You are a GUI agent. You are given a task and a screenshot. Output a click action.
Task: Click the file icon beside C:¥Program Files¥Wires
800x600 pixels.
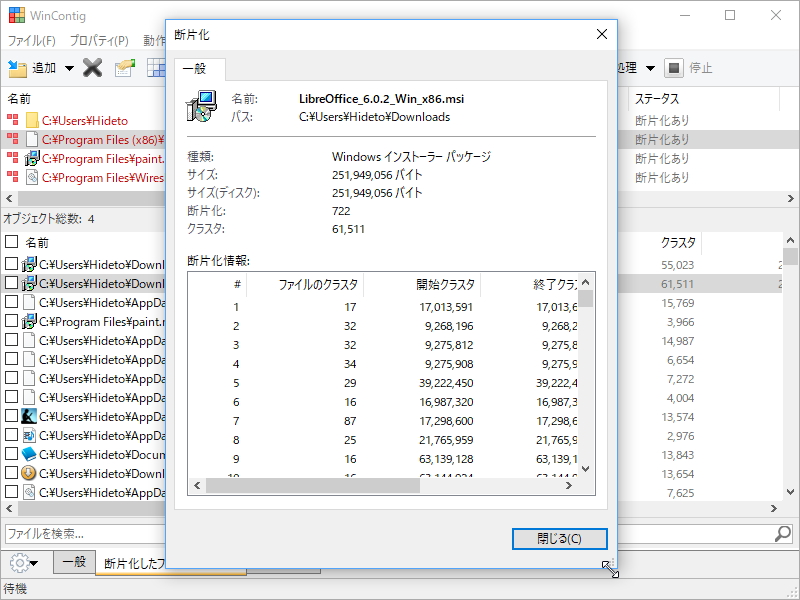point(32,177)
